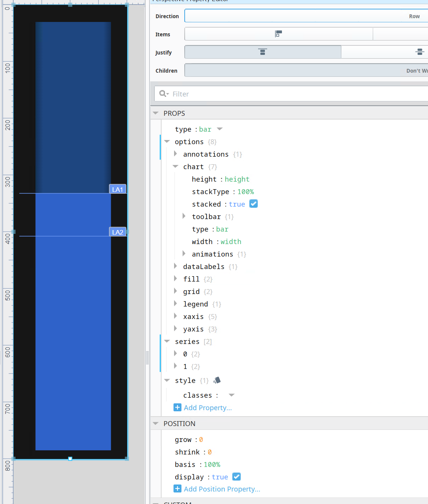This screenshot has height=504, width=428.
Task: Collapse the chart node
Action: (175, 166)
